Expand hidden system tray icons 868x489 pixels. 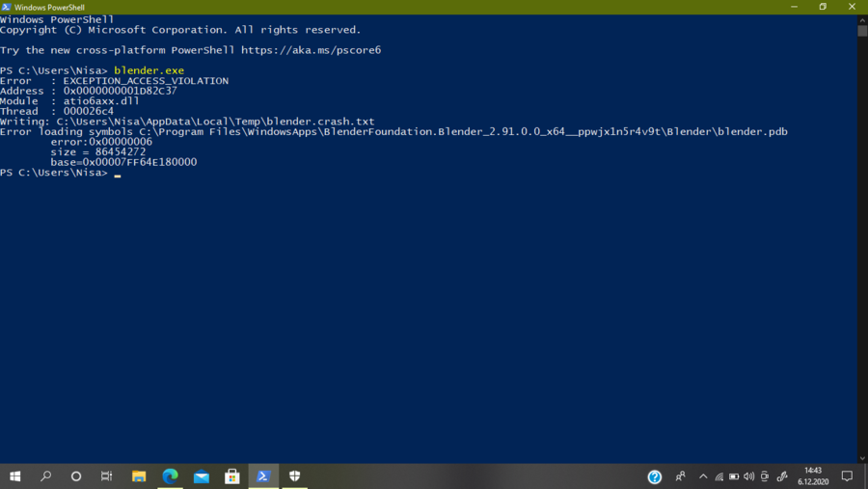pyautogui.click(x=703, y=476)
